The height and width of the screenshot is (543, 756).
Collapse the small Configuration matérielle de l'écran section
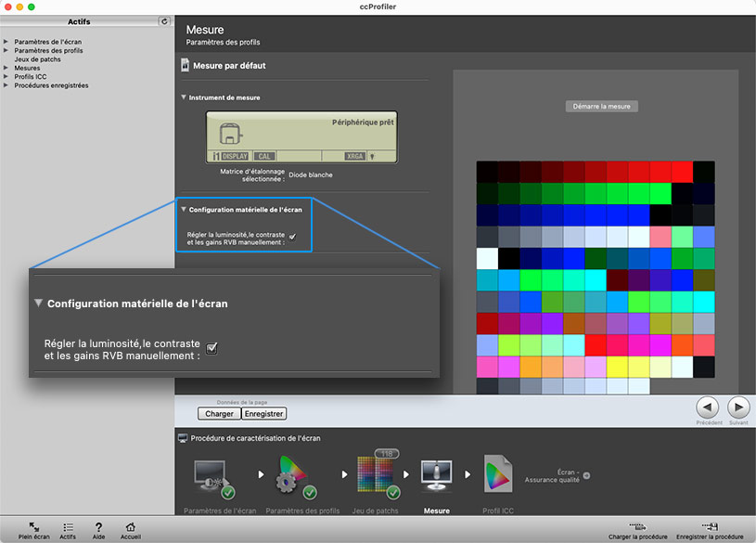184,210
